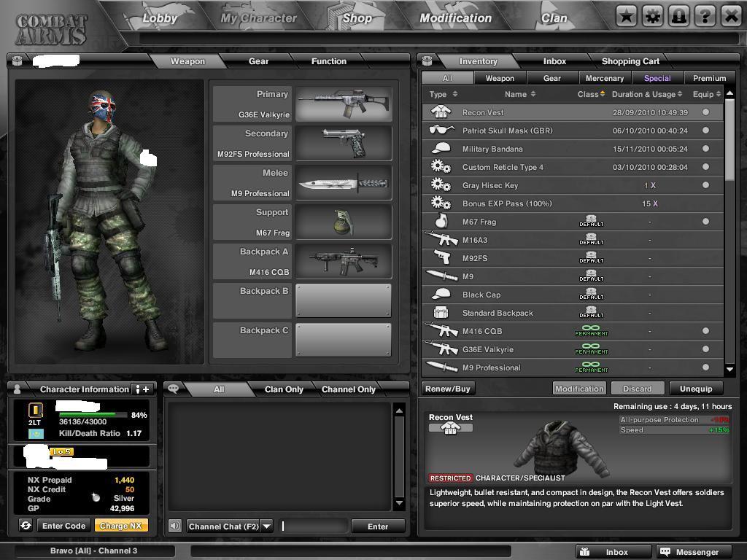Click the M16A3 rifle icon in inventory

(x=441, y=239)
